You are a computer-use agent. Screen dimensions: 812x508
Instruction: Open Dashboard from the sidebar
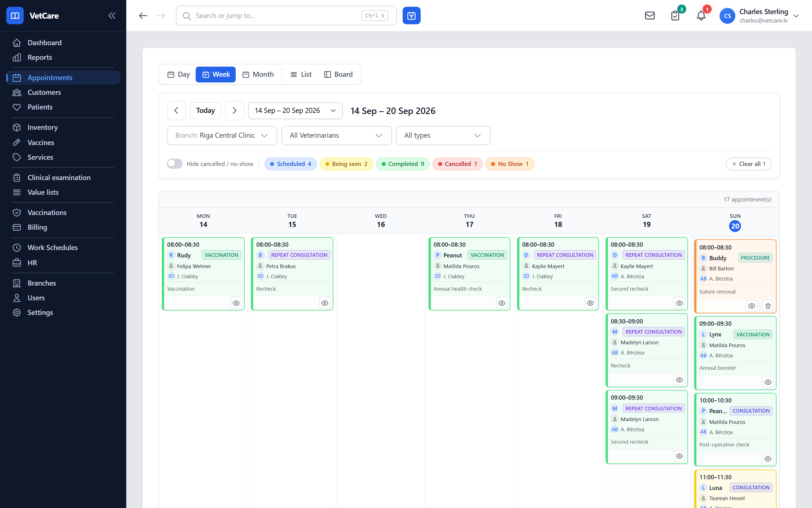click(x=63, y=43)
